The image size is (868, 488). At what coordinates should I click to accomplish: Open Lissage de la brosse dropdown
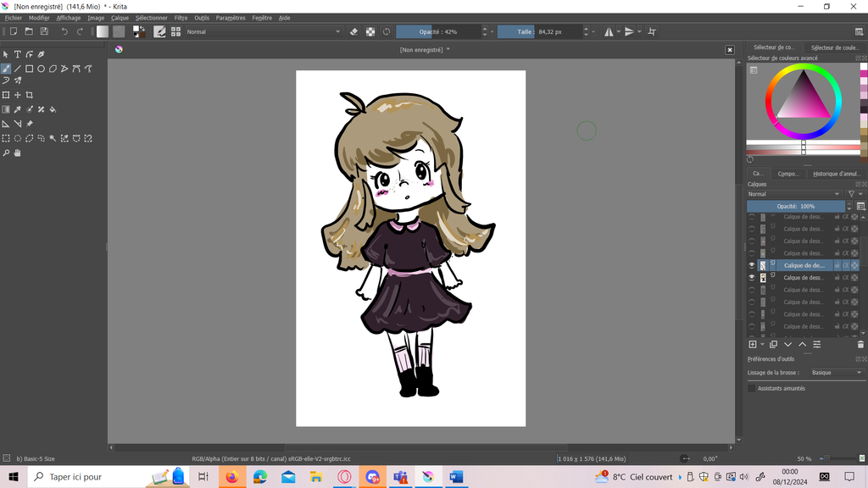click(835, 373)
